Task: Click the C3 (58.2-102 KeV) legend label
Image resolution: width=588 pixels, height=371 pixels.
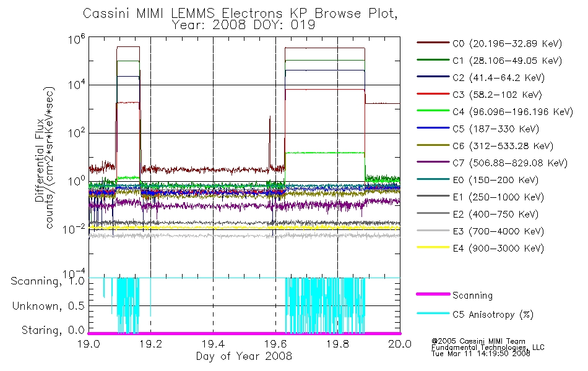Action: point(497,95)
